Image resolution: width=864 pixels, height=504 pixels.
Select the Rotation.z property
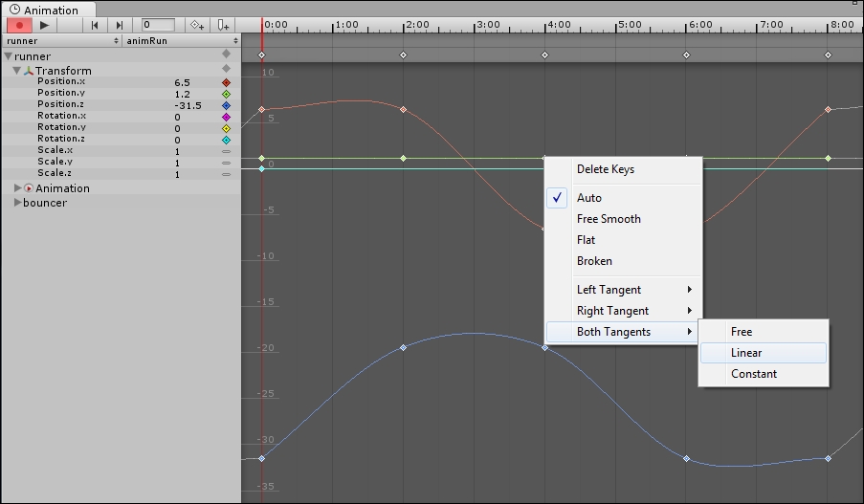tap(61, 140)
